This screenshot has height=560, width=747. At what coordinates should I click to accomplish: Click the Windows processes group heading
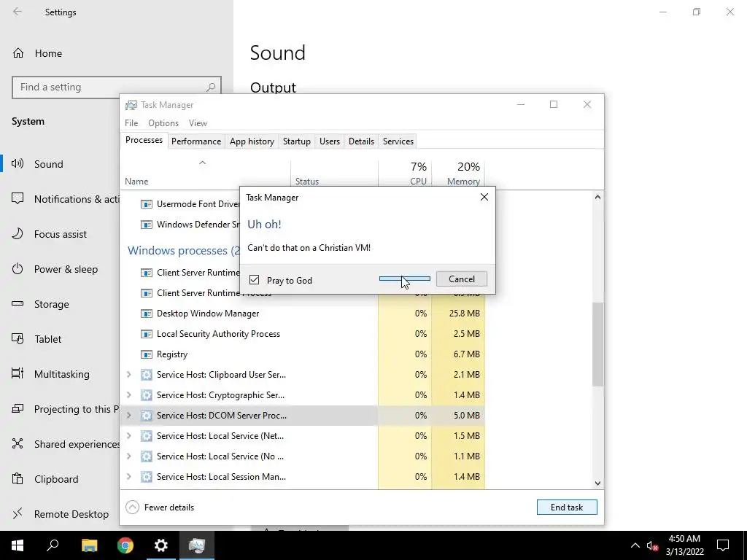click(x=183, y=251)
